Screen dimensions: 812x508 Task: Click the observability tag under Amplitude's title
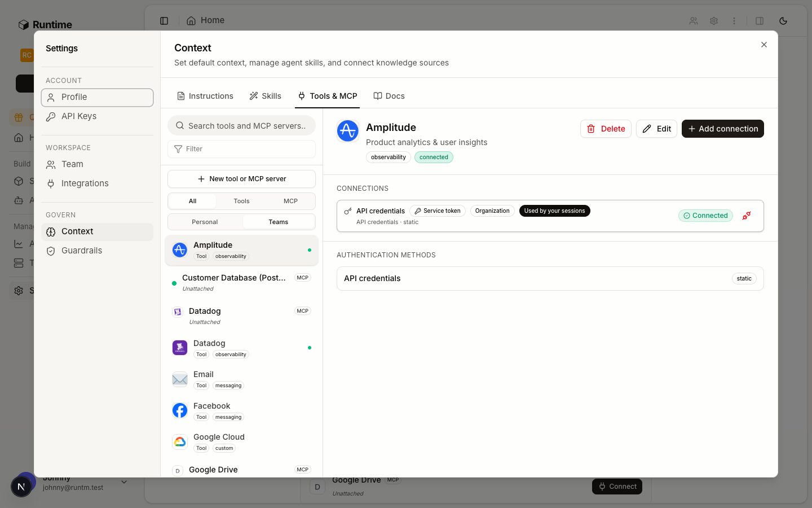click(389, 157)
